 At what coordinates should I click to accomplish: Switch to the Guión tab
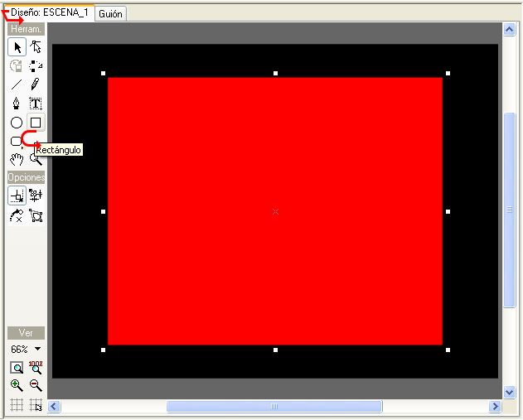tap(110, 13)
